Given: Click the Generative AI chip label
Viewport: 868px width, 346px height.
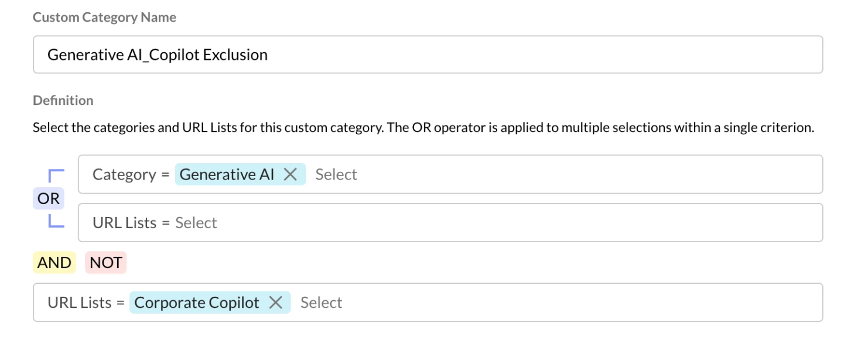Looking at the screenshot, I should click(x=227, y=174).
